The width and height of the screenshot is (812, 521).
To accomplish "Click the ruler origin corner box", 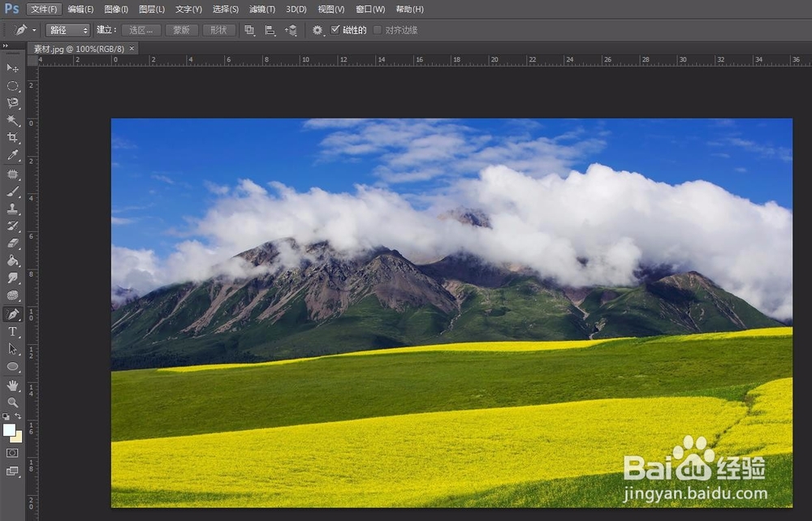I will [32, 61].
